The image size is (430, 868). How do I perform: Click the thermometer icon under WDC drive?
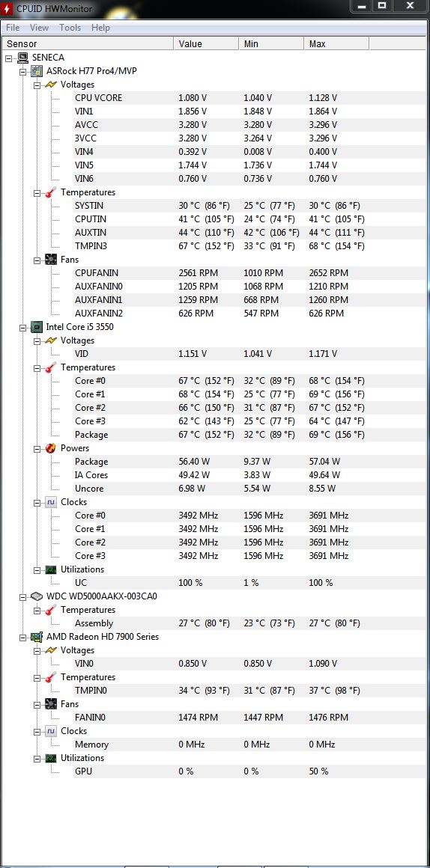(51, 610)
